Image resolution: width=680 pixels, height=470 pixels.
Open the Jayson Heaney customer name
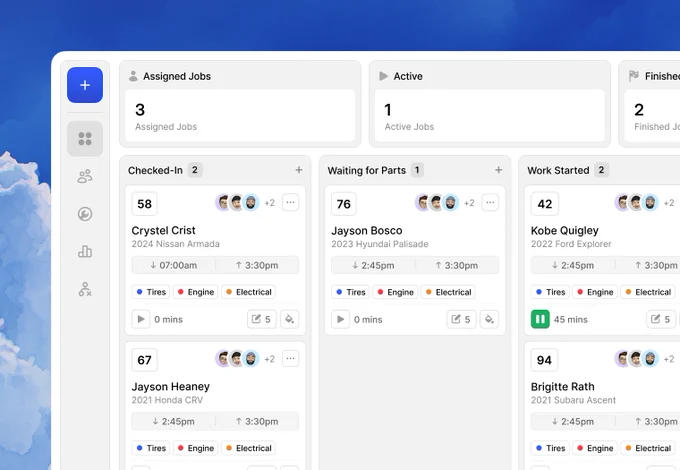(x=171, y=386)
